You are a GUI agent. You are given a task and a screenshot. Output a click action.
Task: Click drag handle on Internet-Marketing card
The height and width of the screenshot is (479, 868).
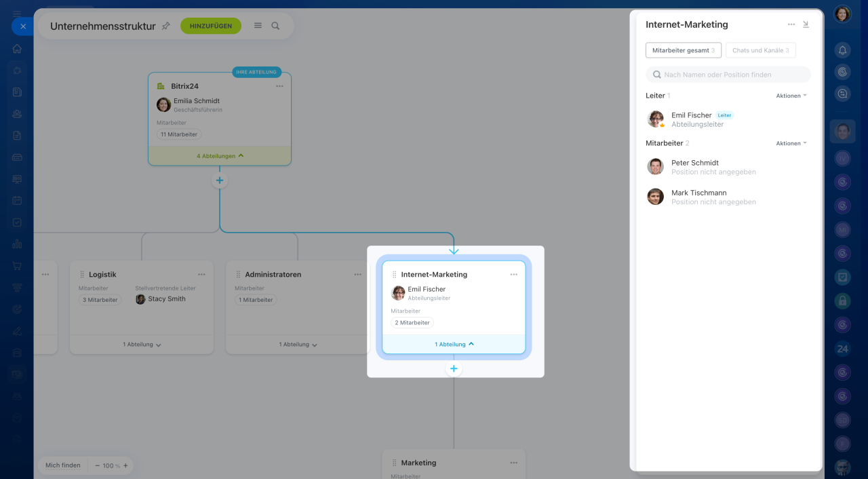click(394, 275)
